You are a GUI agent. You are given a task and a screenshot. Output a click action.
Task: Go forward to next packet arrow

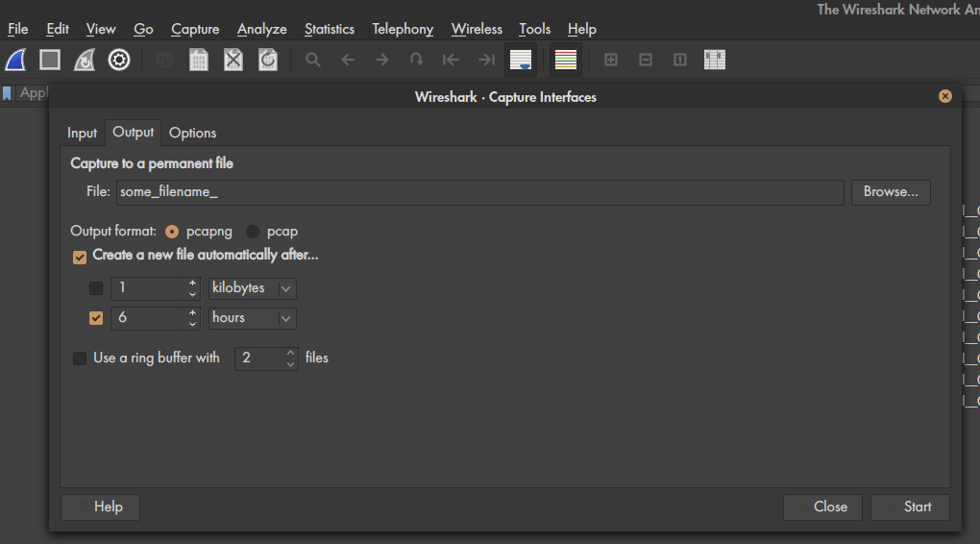pos(381,60)
